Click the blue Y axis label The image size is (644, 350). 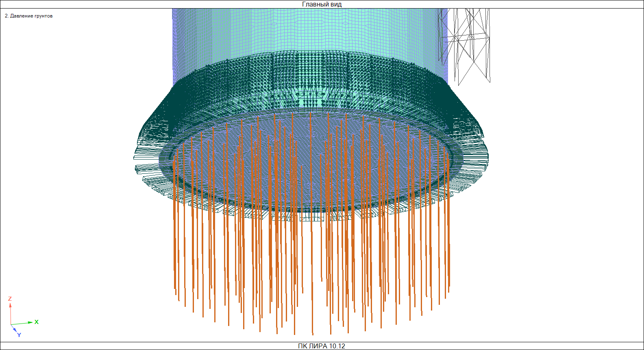tap(19, 335)
